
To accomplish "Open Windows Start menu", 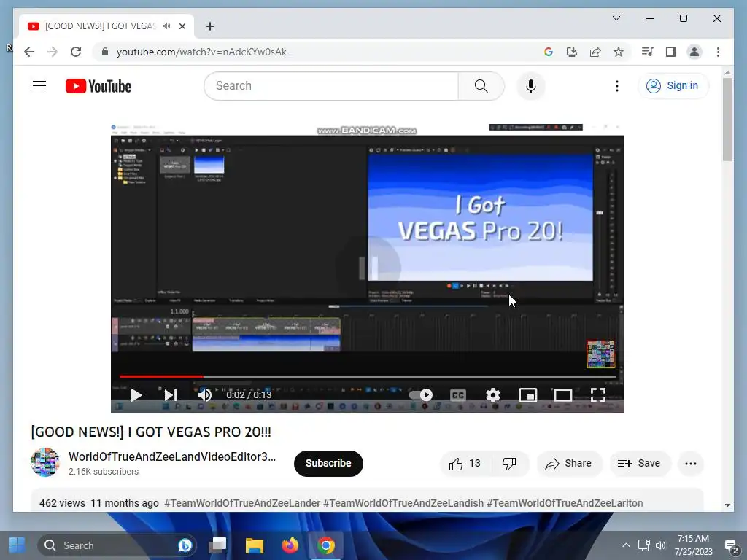I will [x=18, y=545].
